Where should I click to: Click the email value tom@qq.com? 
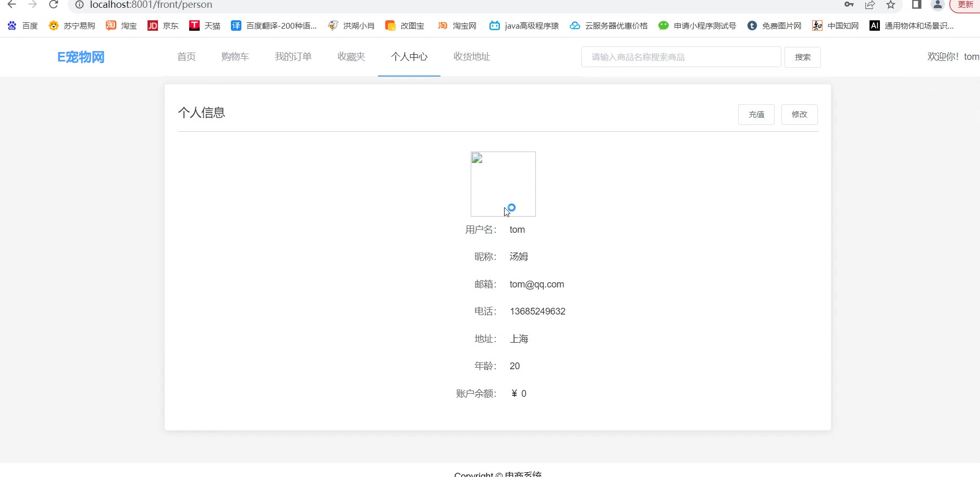pos(537,284)
